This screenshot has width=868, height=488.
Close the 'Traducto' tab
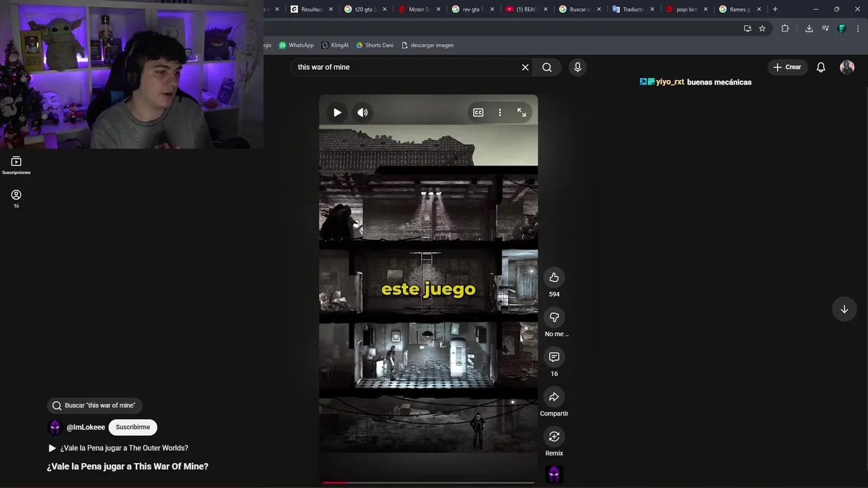652,9
